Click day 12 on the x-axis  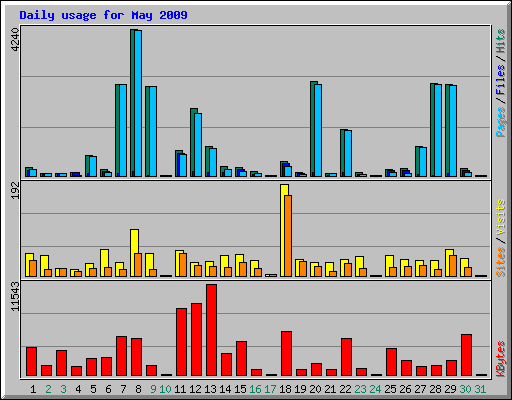[x=195, y=389]
